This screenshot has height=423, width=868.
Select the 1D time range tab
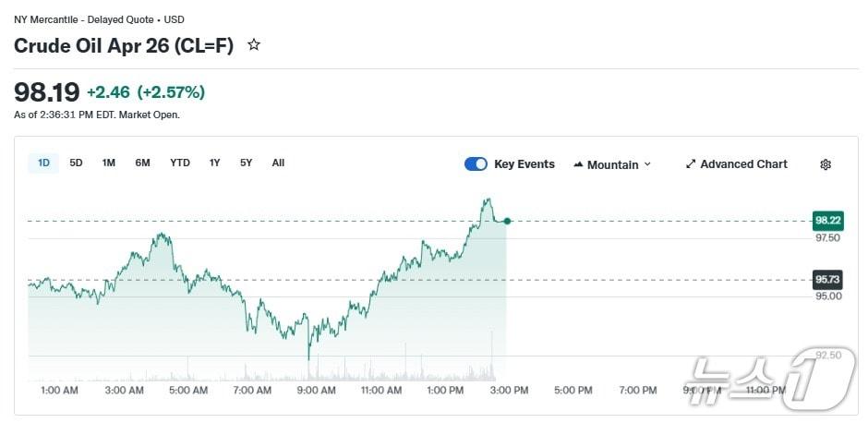43,163
